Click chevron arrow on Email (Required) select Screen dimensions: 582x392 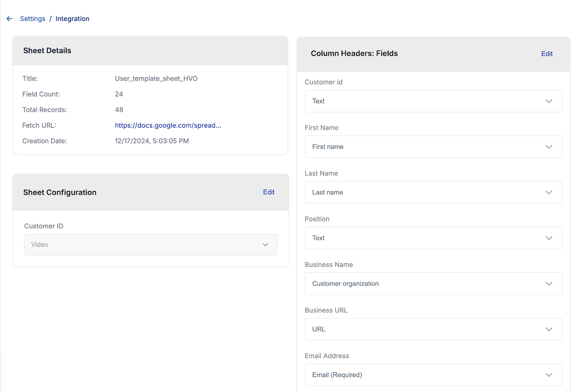pos(549,375)
